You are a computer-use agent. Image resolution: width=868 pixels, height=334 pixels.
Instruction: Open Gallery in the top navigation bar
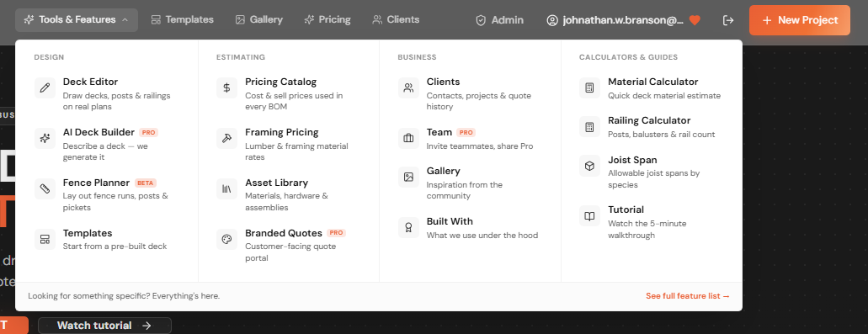click(259, 20)
